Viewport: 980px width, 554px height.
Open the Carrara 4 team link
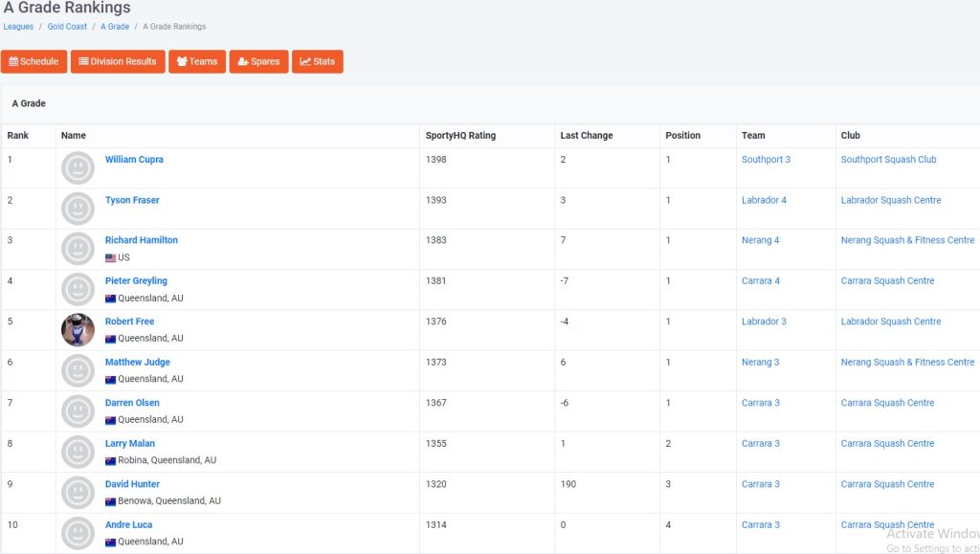pos(761,280)
